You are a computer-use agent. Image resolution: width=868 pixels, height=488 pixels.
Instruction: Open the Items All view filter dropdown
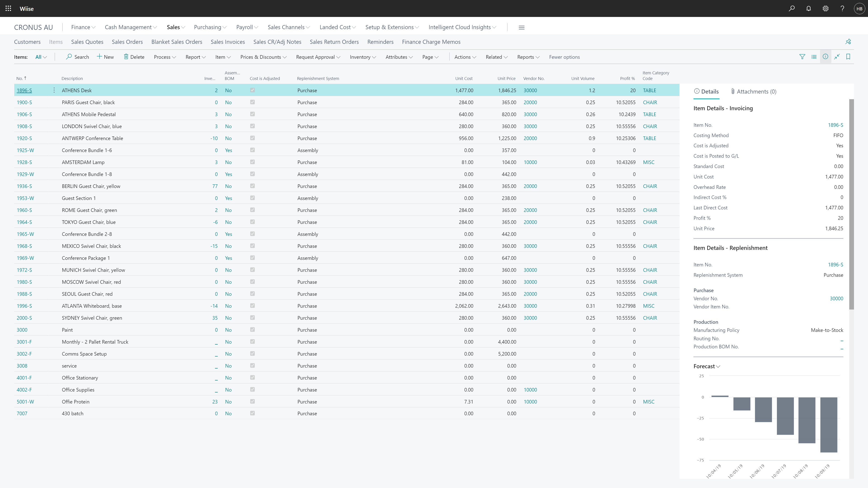[x=41, y=57]
